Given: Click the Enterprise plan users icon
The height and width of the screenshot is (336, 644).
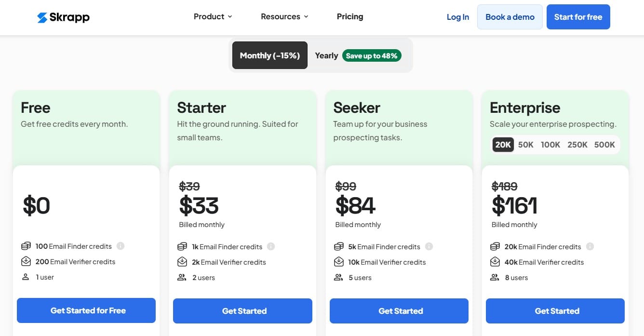Looking at the screenshot, I should (495, 277).
